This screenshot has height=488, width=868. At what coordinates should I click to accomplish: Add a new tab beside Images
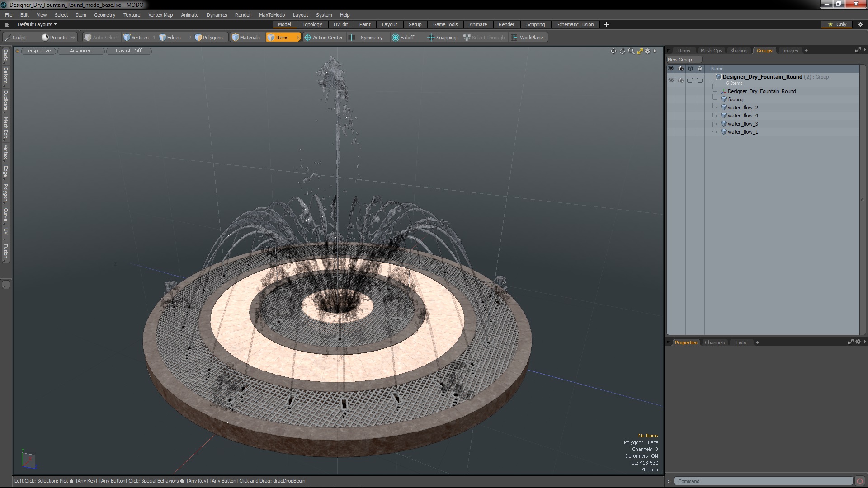[x=806, y=51]
